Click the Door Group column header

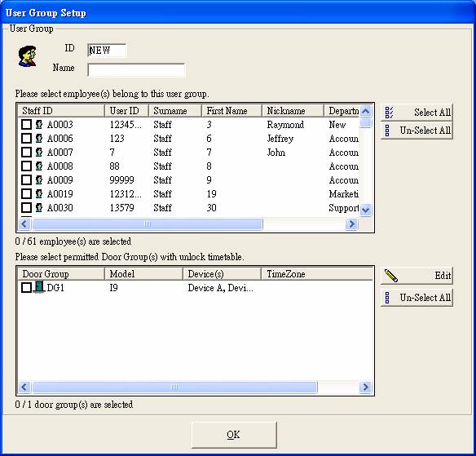(x=61, y=274)
